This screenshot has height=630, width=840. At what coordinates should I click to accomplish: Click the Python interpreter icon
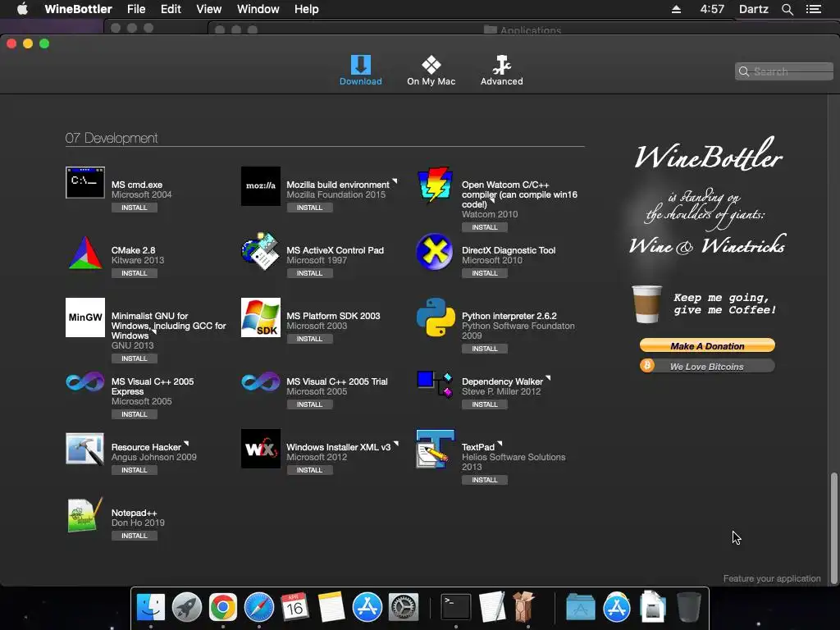435,317
